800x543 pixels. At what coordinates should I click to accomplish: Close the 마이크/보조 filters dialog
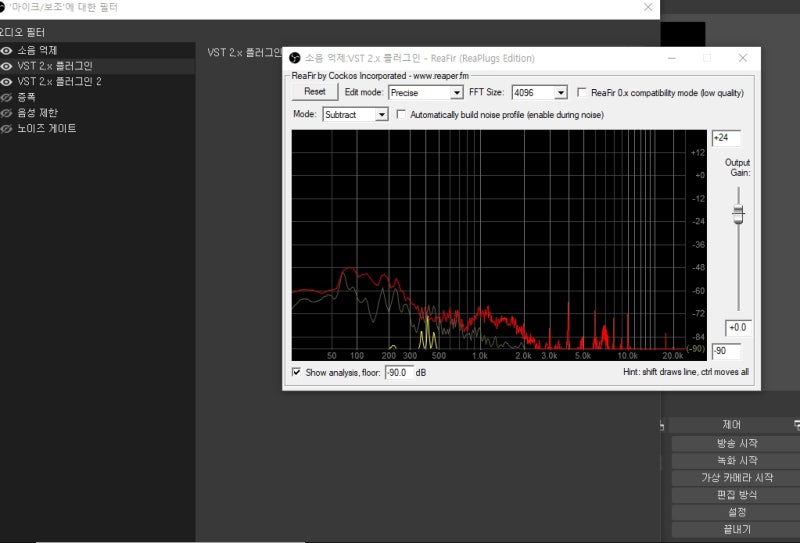(x=648, y=7)
